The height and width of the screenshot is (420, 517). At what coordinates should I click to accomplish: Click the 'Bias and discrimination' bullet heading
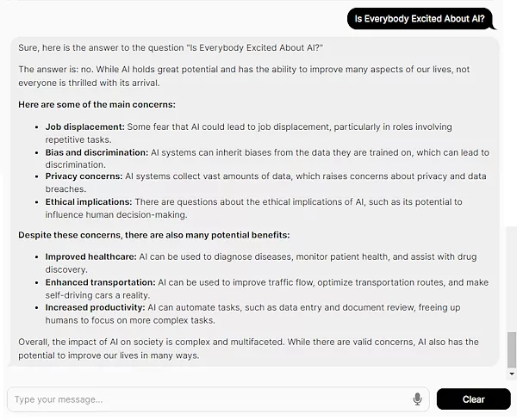97,152
